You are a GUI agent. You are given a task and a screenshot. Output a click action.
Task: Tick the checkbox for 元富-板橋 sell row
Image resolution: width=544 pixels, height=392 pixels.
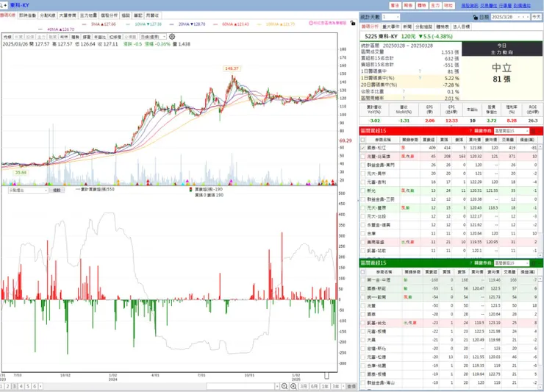click(x=363, y=331)
